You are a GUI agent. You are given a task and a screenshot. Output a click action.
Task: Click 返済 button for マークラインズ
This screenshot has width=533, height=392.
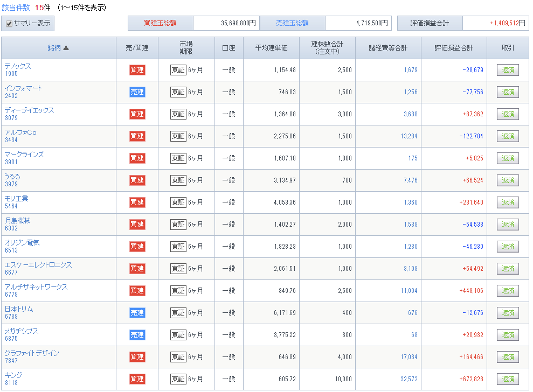[508, 158]
